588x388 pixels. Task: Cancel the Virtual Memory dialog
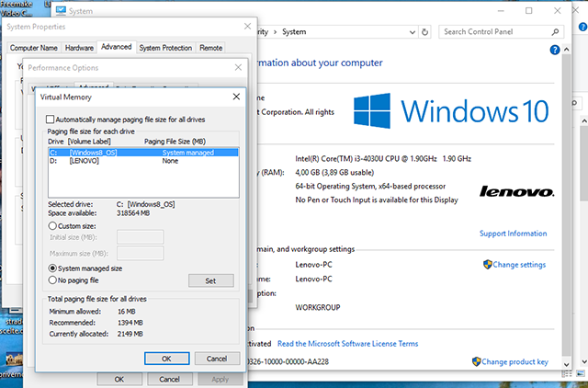[x=217, y=359]
